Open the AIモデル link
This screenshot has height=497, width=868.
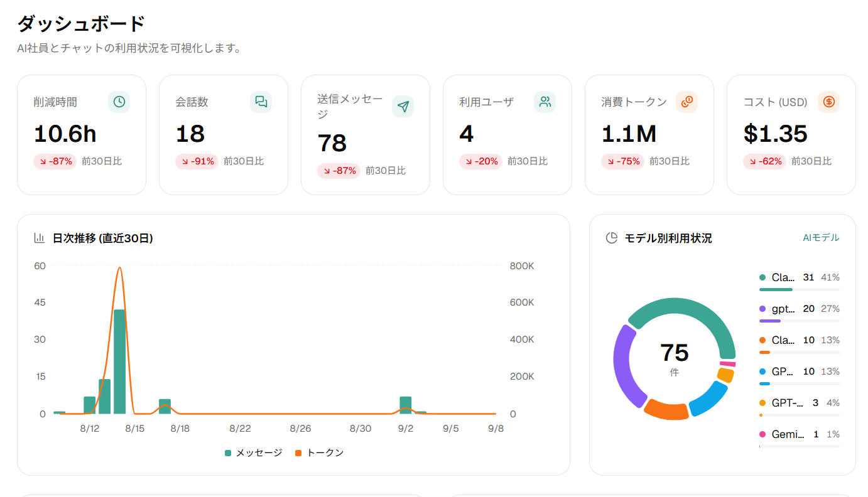821,237
